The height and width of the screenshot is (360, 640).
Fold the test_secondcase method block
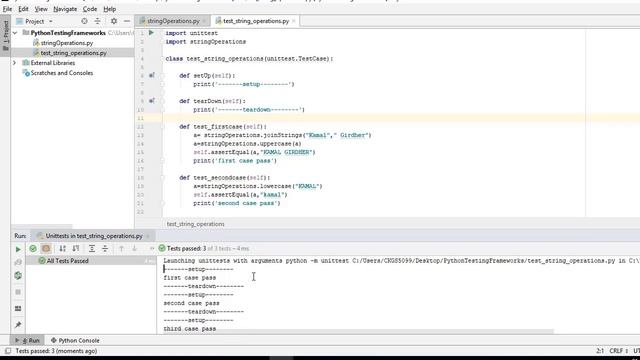(x=162, y=178)
